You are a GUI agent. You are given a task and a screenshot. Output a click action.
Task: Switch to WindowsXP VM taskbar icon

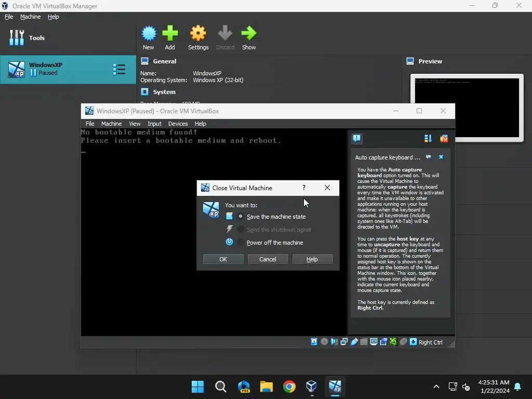[335, 387]
